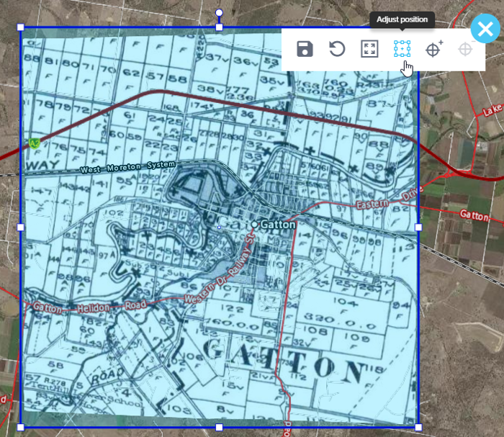The image size is (504, 437).
Task: Click the middle-right edge resize handle
Action: click(419, 227)
